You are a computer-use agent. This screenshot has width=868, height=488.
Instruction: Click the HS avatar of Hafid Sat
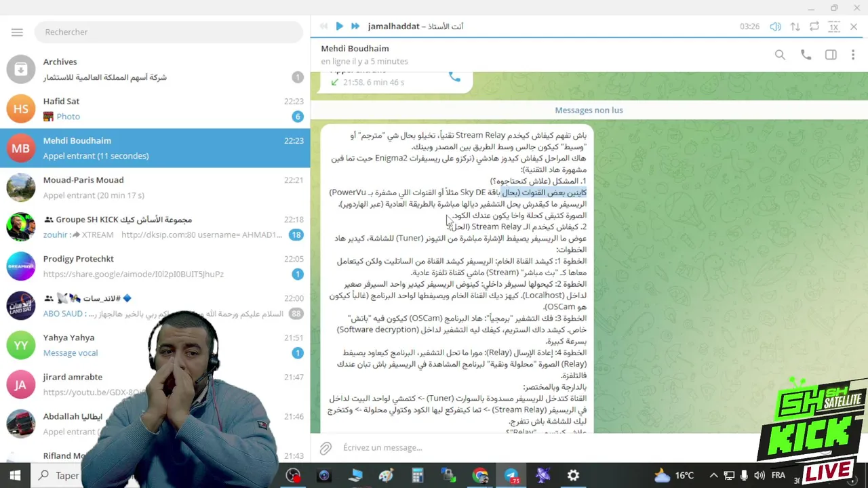tap(21, 108)
